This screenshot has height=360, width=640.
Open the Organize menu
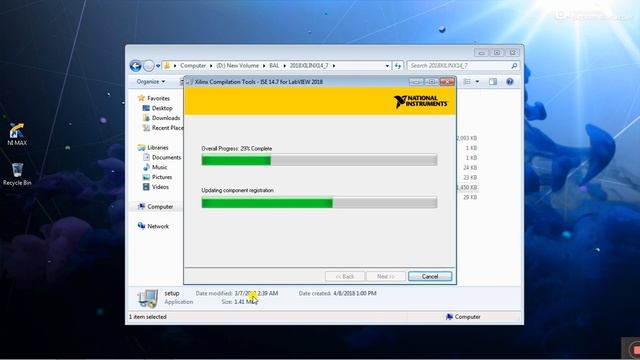(x=151, y=82)
